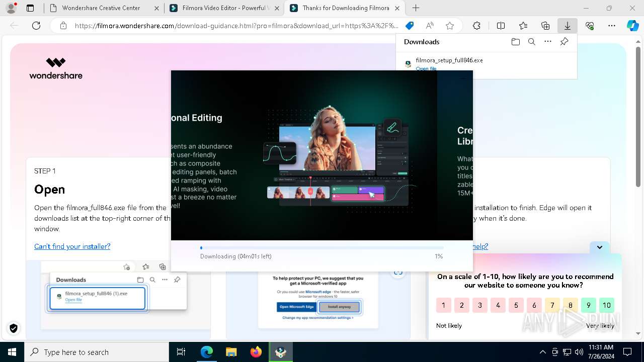Launch Firefox from taskbar
The image size is (644, 362).
pos(256,352)
